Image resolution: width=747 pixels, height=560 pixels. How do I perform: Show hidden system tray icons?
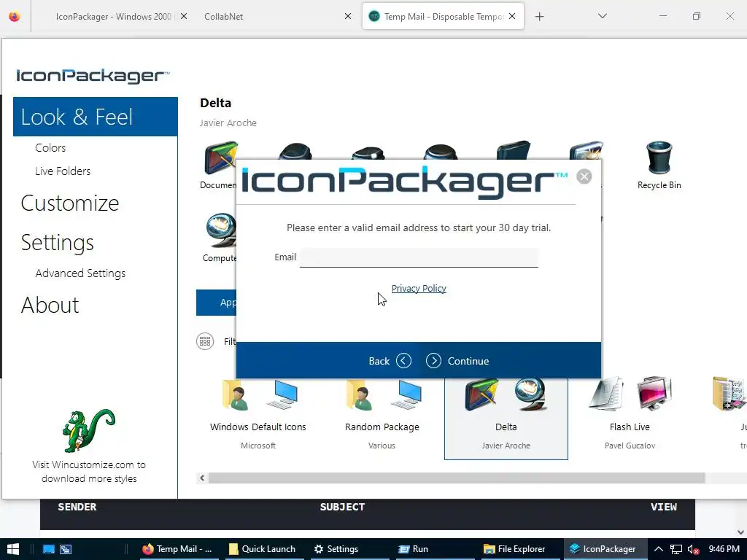point(659,549)
